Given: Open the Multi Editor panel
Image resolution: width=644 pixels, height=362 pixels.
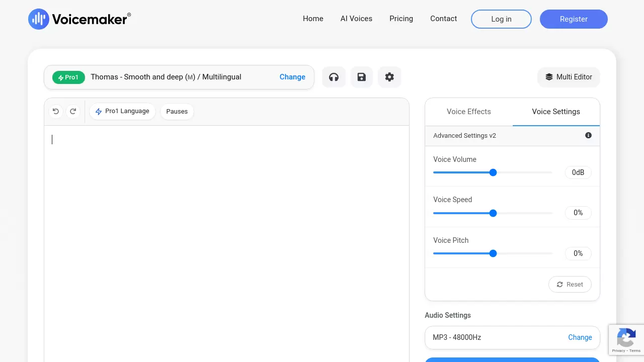Looking at the screenshot, I should tap(569, 77).
